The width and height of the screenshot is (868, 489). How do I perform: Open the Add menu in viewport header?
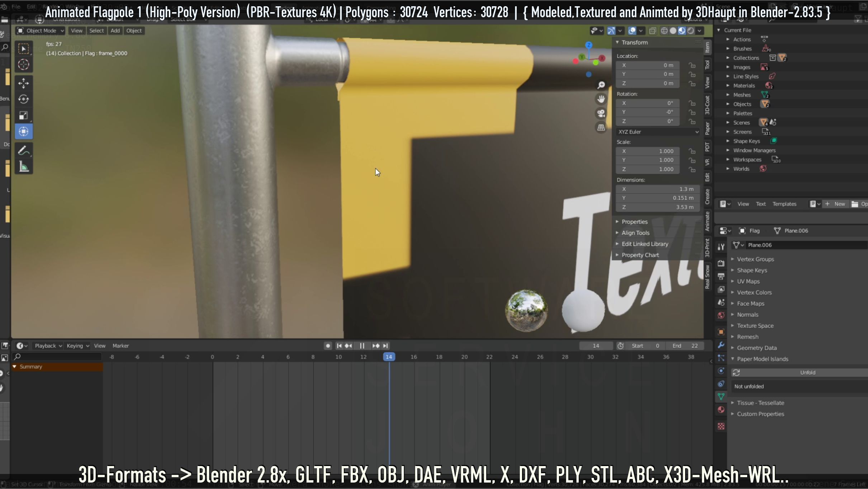pos(115,31)
